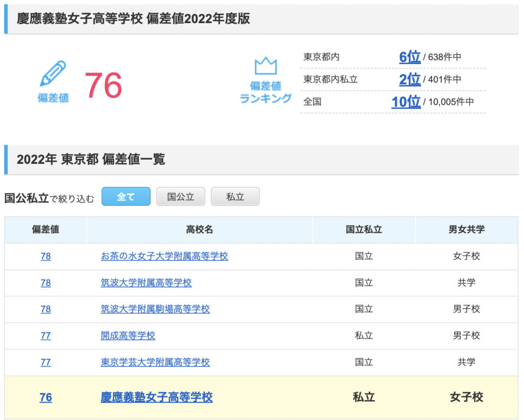Click 共学 in 東京学芸大学附属 row

(x=467, y=362)
